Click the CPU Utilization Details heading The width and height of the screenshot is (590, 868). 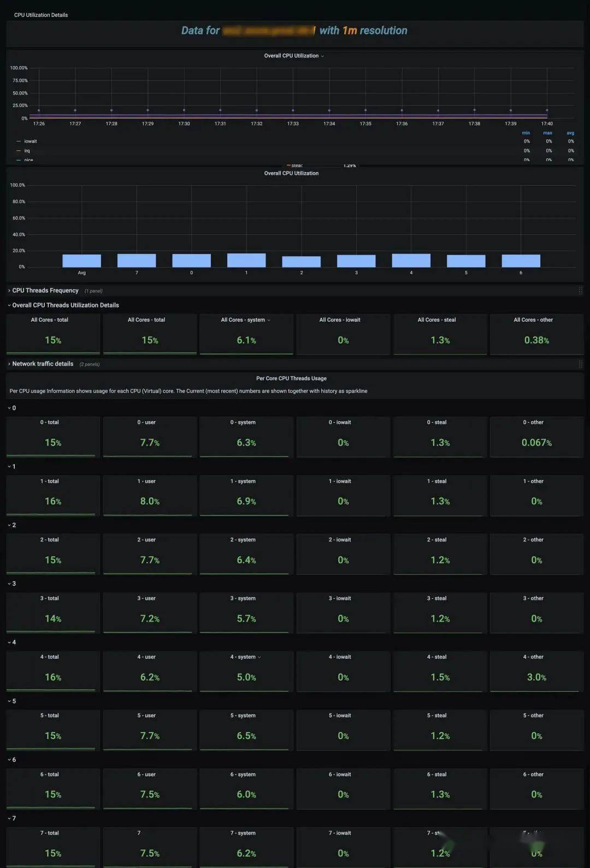[x=41, y=15]
